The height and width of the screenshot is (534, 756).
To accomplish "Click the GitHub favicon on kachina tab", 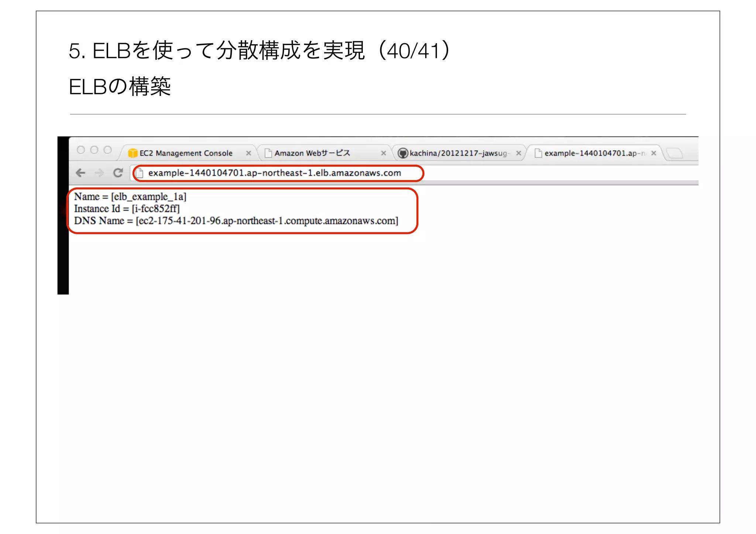I will tap(403, 153).
